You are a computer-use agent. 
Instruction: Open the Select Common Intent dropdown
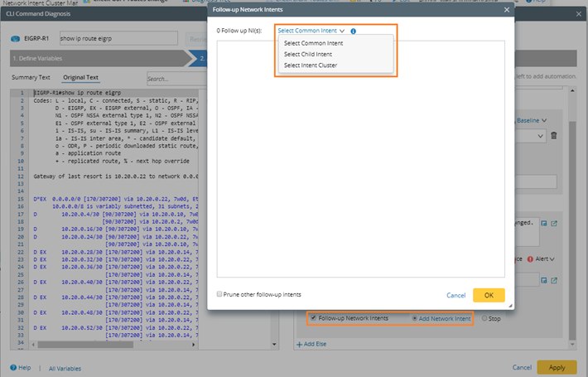coord(311,31)
